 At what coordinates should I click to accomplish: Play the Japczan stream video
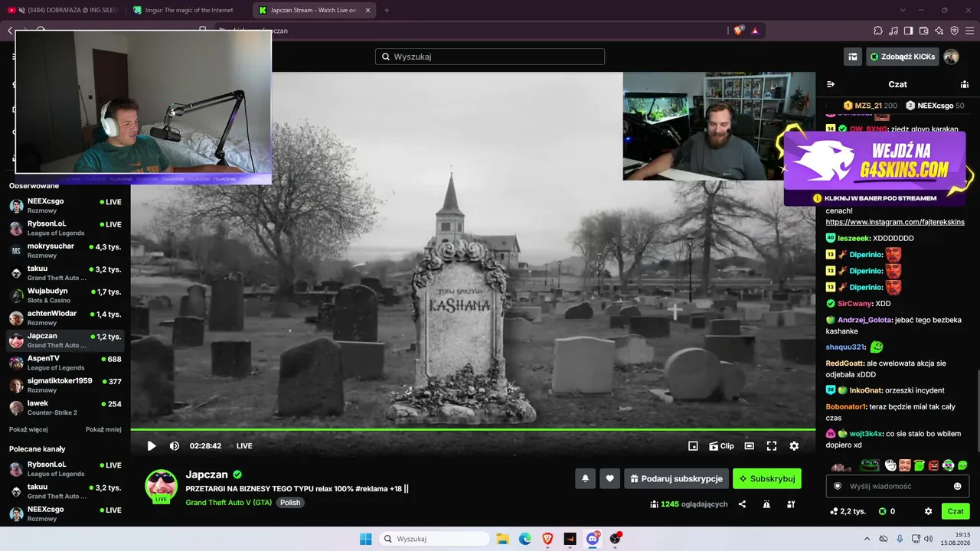(x=152, y=446)
